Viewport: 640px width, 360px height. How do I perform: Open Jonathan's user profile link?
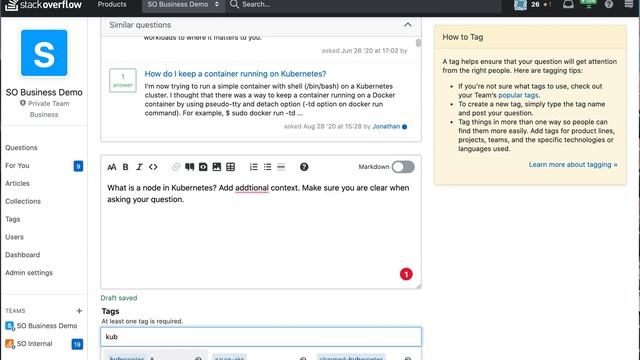point(386,127)
